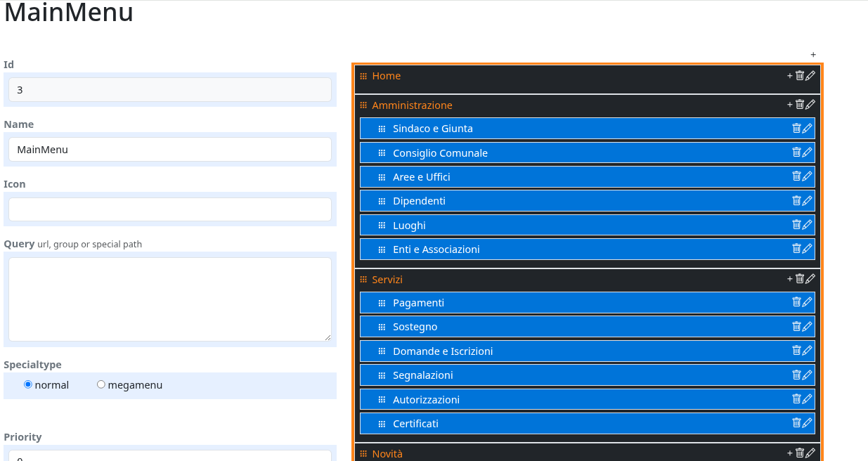Select the Consiglio Comunale label
Screen dimensions: 868x461
(441, 153)
